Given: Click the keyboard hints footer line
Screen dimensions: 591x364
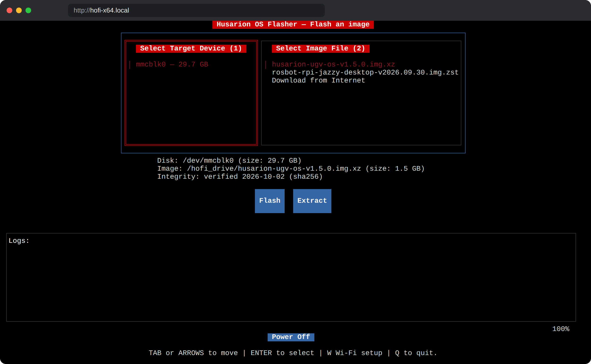Looking at the screenshot, I should click(293, 353).
